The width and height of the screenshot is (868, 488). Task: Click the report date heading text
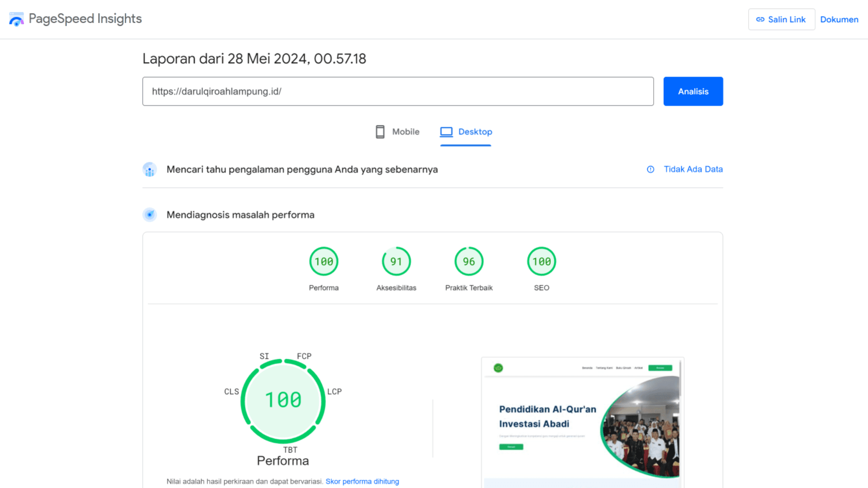pos(254,59)
